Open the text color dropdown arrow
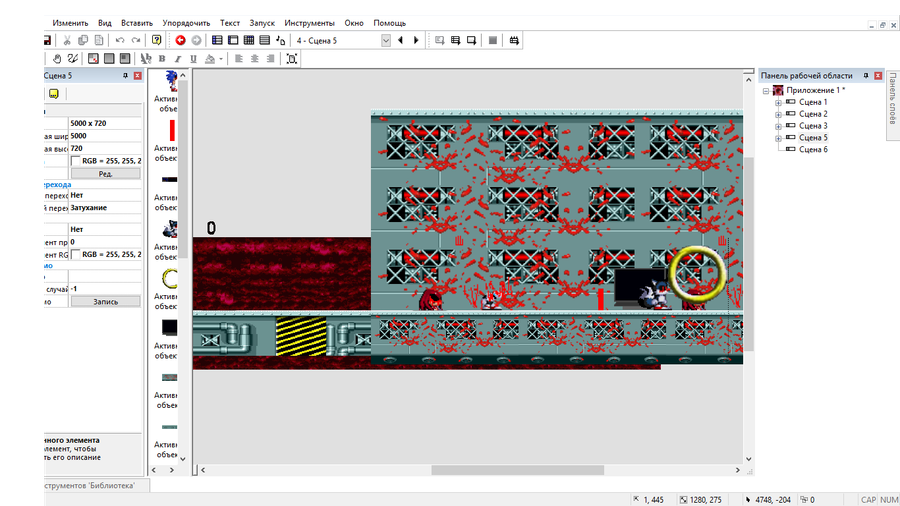The width and height of the screenshot is (900, 506). tap(221, 59)
